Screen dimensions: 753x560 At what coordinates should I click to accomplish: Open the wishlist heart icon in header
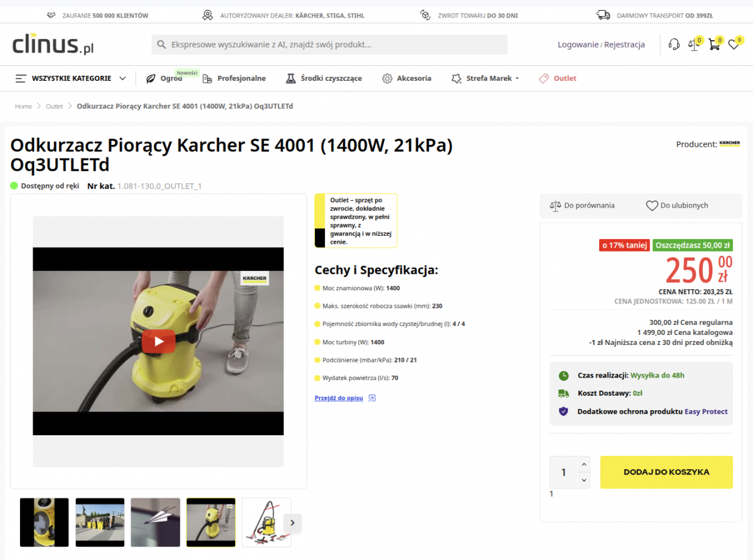(734, 45)
